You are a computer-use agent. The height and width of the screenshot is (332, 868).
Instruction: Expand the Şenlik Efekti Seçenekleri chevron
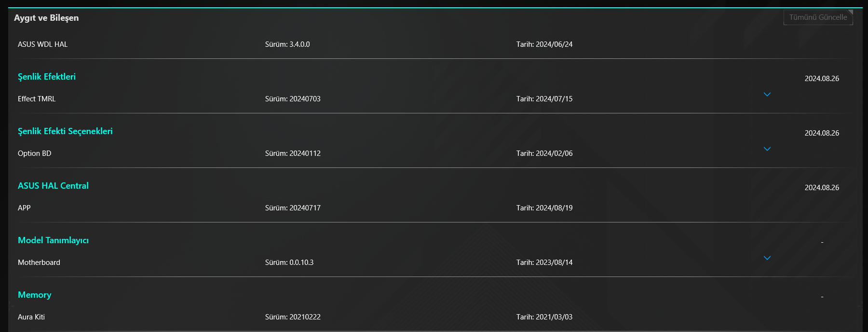767,149
